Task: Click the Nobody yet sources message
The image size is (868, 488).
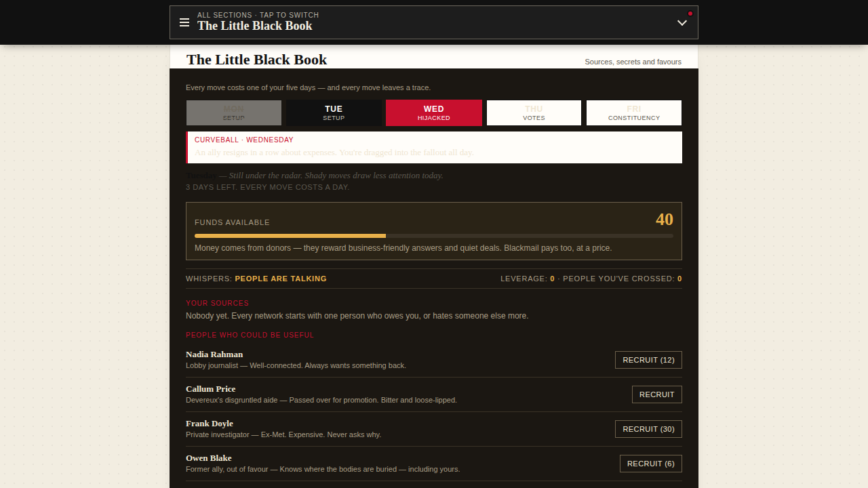Action: (x=357, y=316)
